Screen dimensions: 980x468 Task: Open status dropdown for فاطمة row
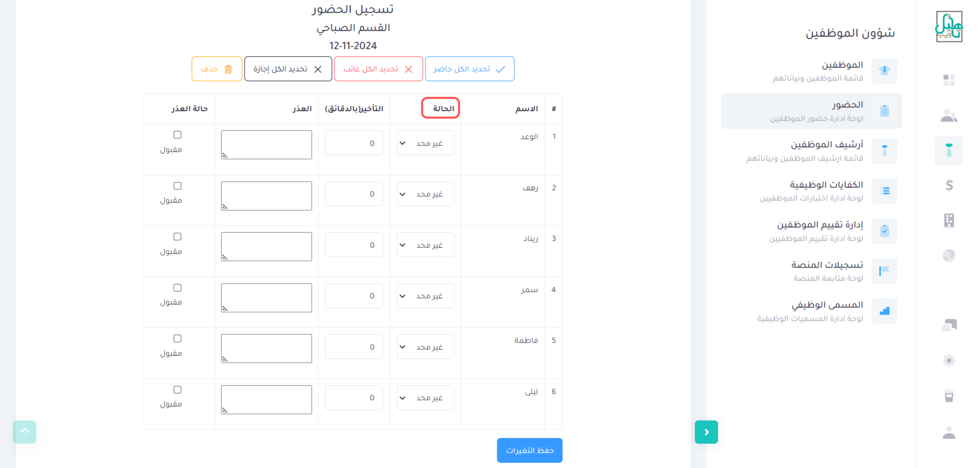425,347
